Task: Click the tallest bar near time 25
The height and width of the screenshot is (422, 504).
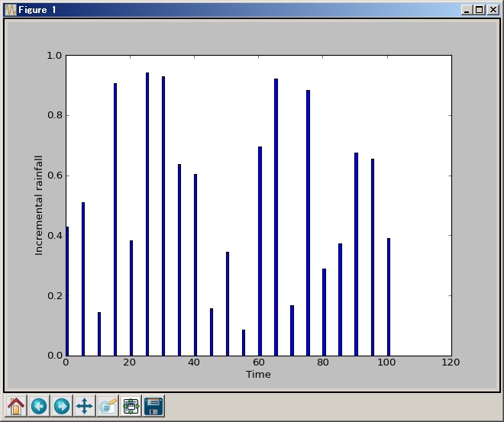Action: point(147,214)
